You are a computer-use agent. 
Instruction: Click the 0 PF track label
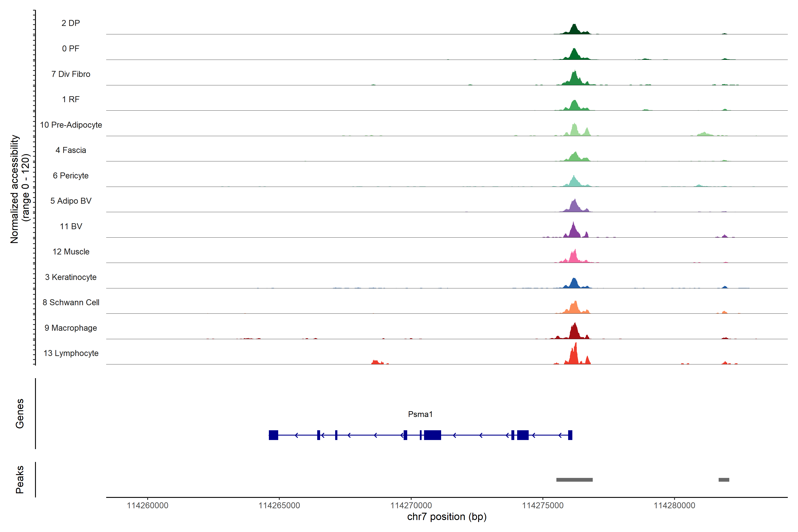[x=70, y=49]
